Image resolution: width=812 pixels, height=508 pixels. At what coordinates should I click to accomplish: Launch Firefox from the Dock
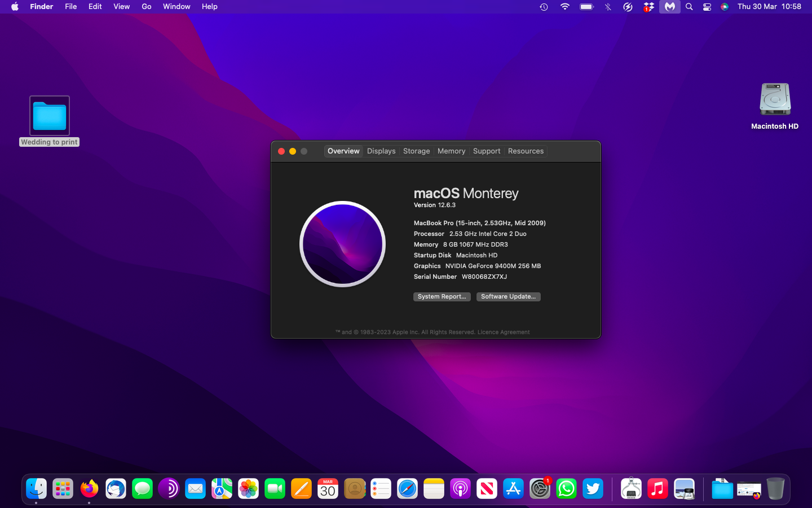click(x=89, y=489)
